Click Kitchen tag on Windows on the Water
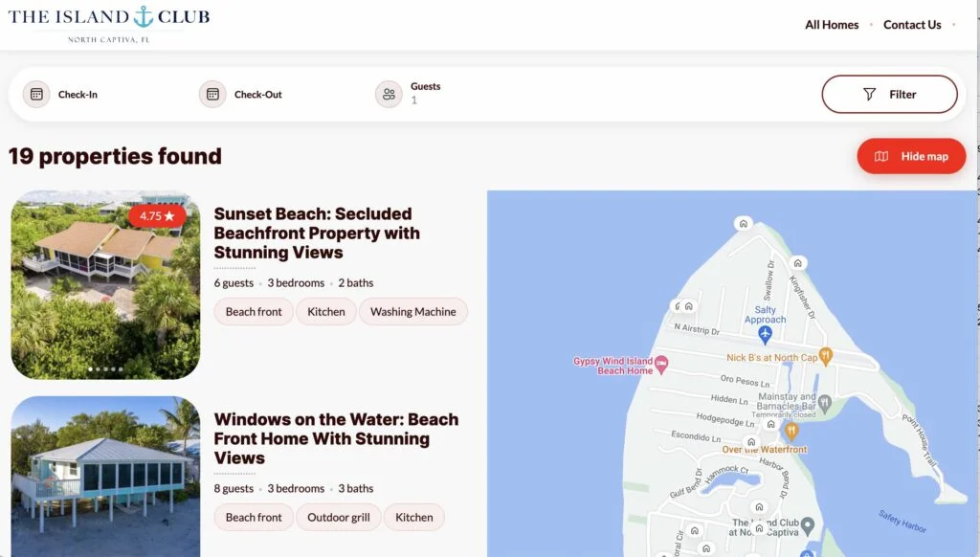 [413, 518]
